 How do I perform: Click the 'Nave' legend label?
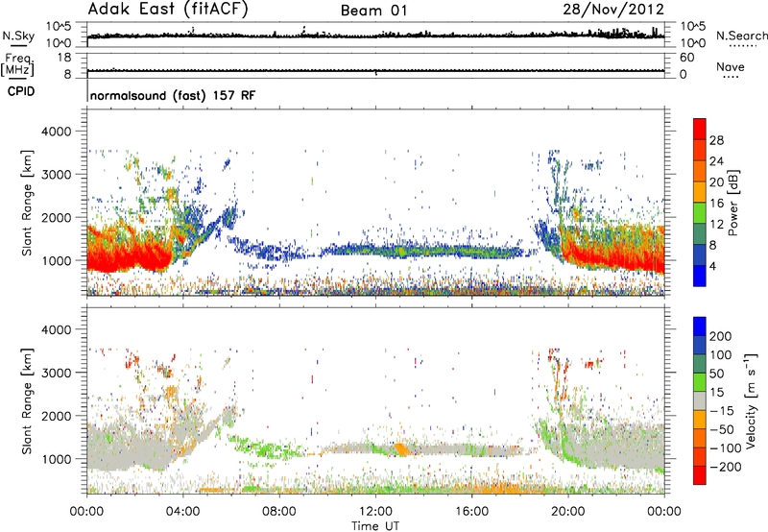[731, 66]
